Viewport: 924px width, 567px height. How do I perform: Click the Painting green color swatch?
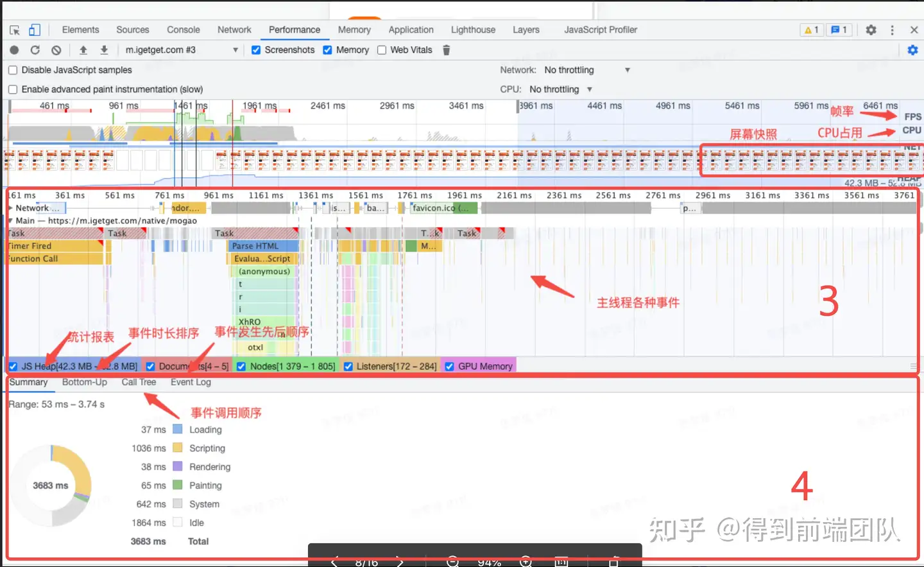click(178, 485)
